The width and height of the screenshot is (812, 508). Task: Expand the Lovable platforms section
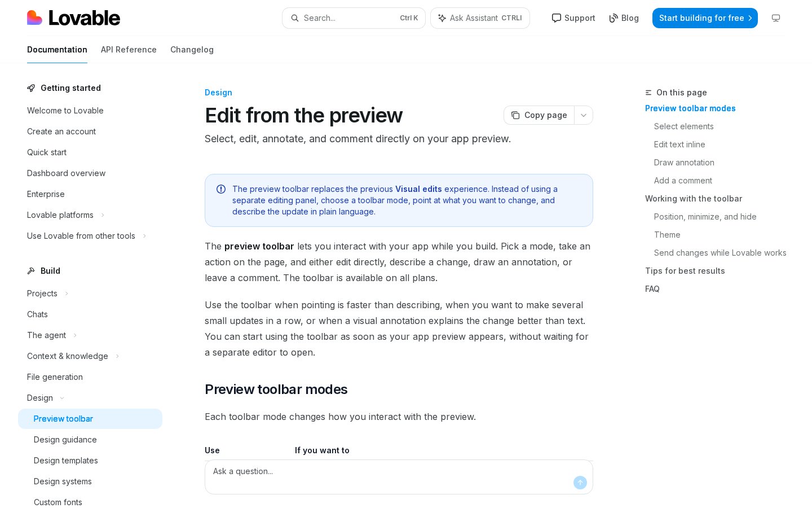[103, 215]
